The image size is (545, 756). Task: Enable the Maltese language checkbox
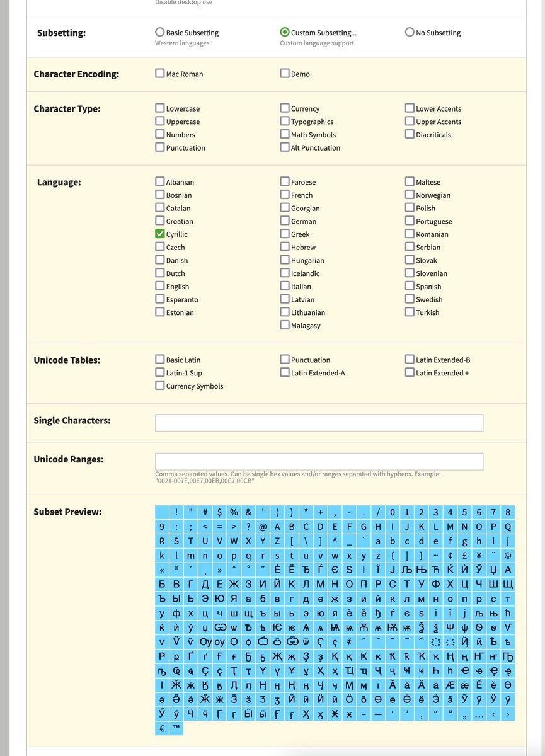click(410, 181)
